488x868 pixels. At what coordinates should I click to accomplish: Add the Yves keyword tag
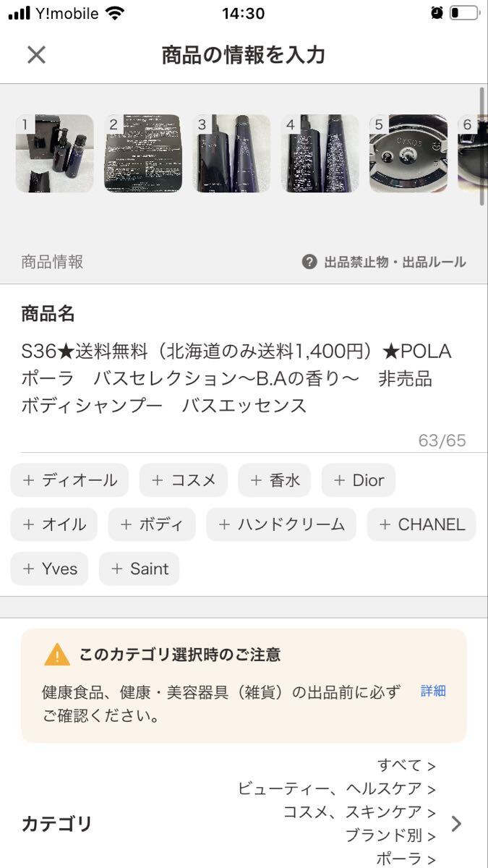pos(50,569)
